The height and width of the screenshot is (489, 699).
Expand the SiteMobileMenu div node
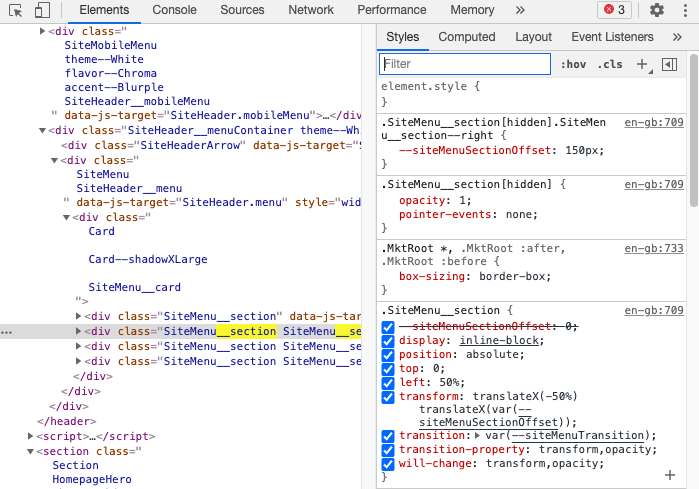coord(42,31)
